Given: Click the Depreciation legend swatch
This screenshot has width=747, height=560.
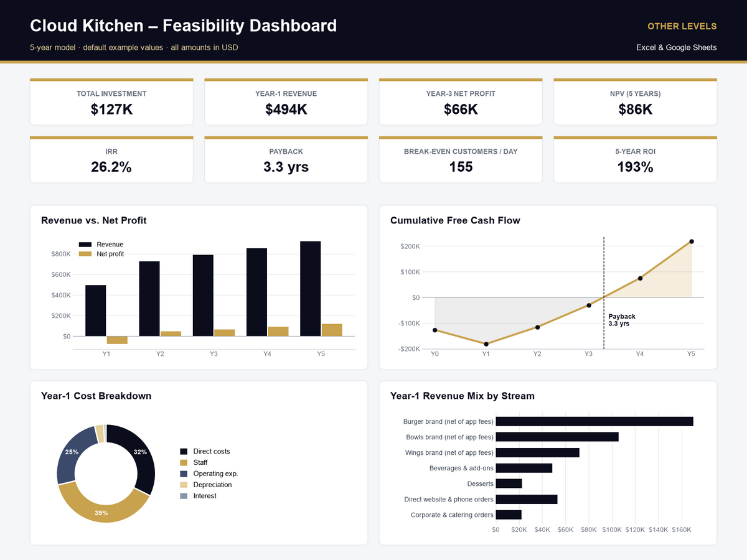Looking at the screenshot, I should pos(184,485).
